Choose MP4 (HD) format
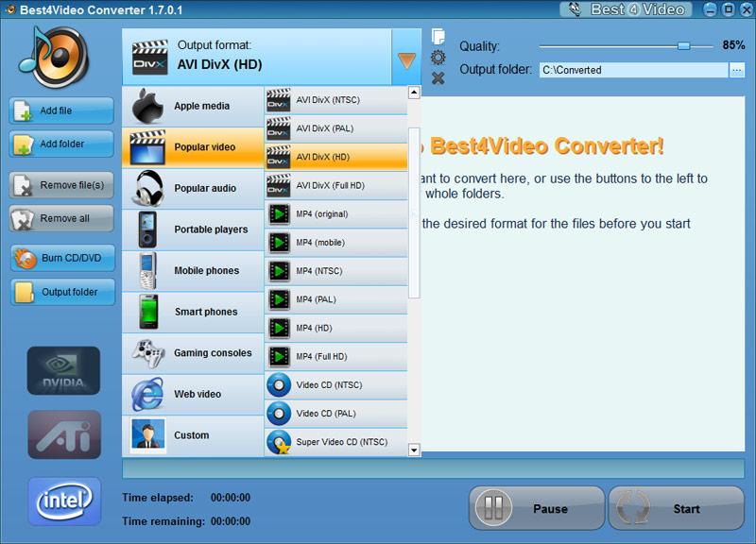 pos(336,328)
